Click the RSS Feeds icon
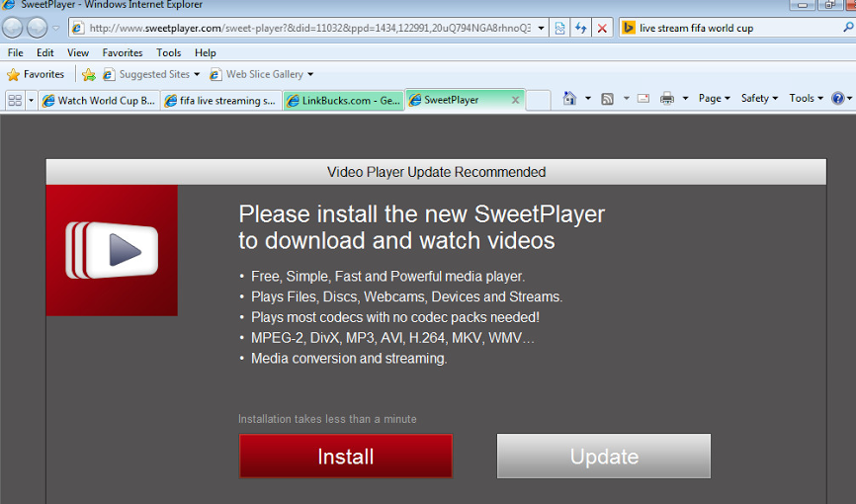 point(607,99)
